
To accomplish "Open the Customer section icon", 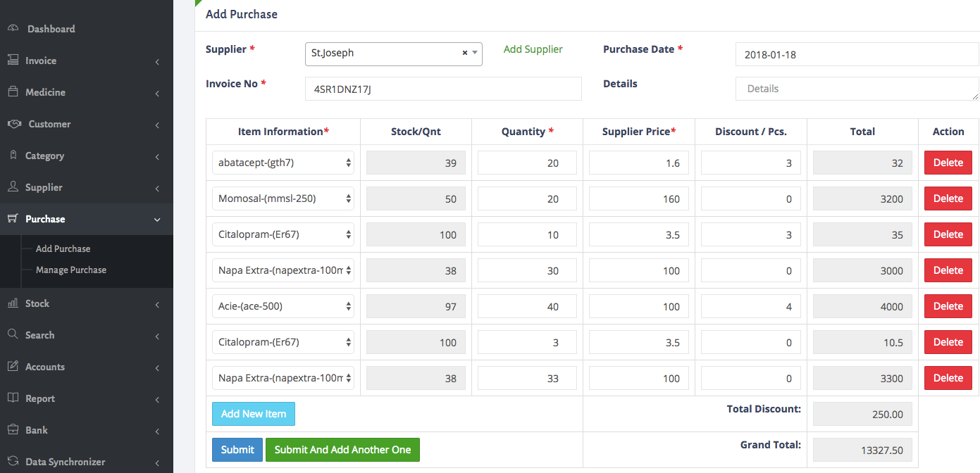I will pos(13,124).
